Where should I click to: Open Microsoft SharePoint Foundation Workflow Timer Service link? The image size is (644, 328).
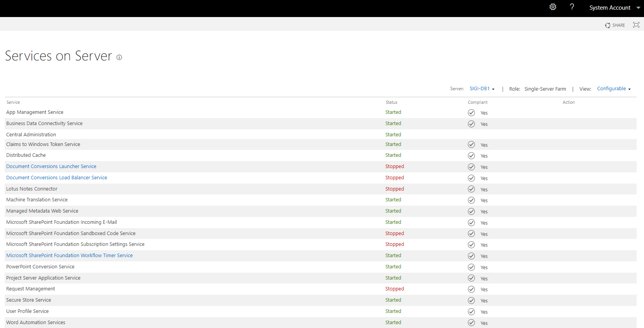69,256
